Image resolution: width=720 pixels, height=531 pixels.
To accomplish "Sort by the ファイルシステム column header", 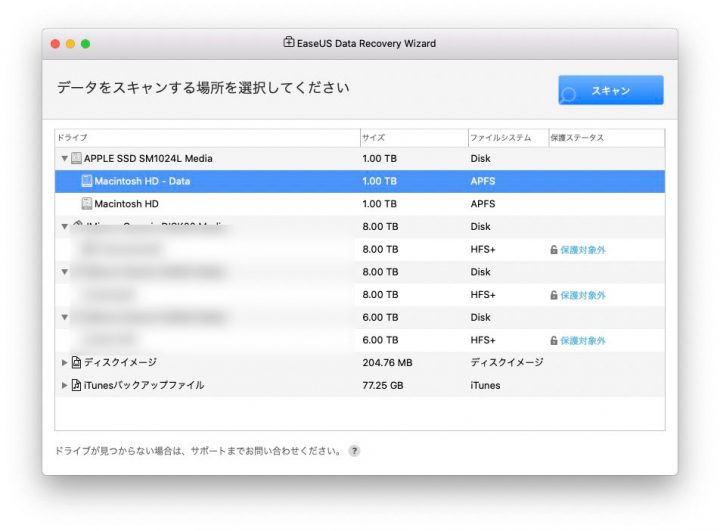I will click(508, 137).
